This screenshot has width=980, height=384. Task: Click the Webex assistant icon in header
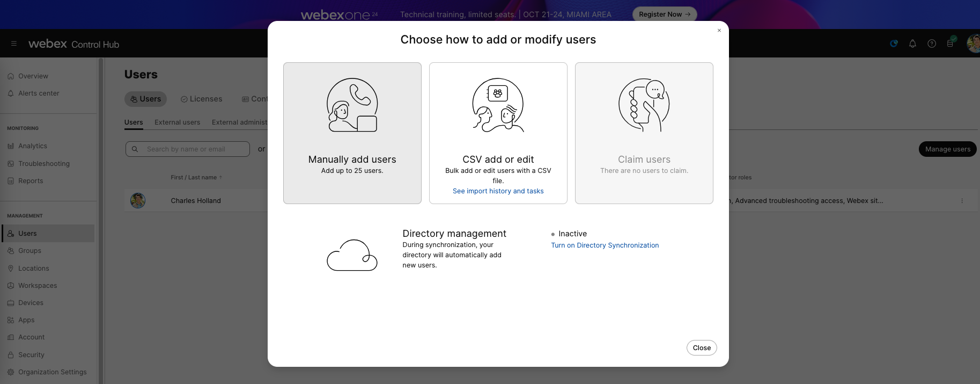pyautogui.click(x=894, y=44)
